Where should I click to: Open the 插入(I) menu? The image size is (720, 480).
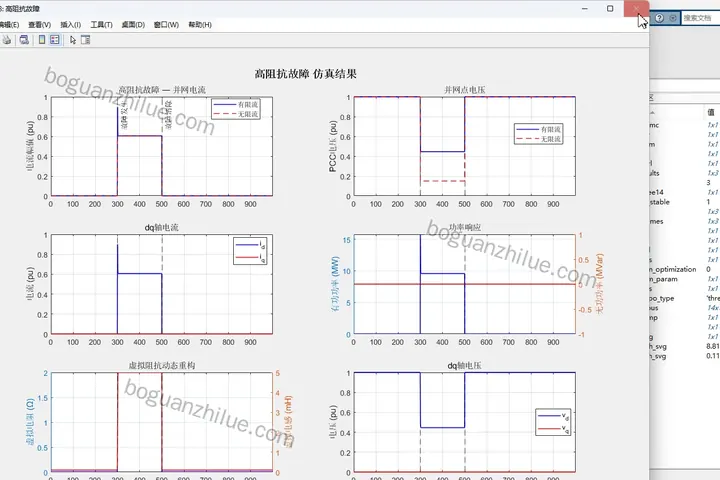(70, 25)
